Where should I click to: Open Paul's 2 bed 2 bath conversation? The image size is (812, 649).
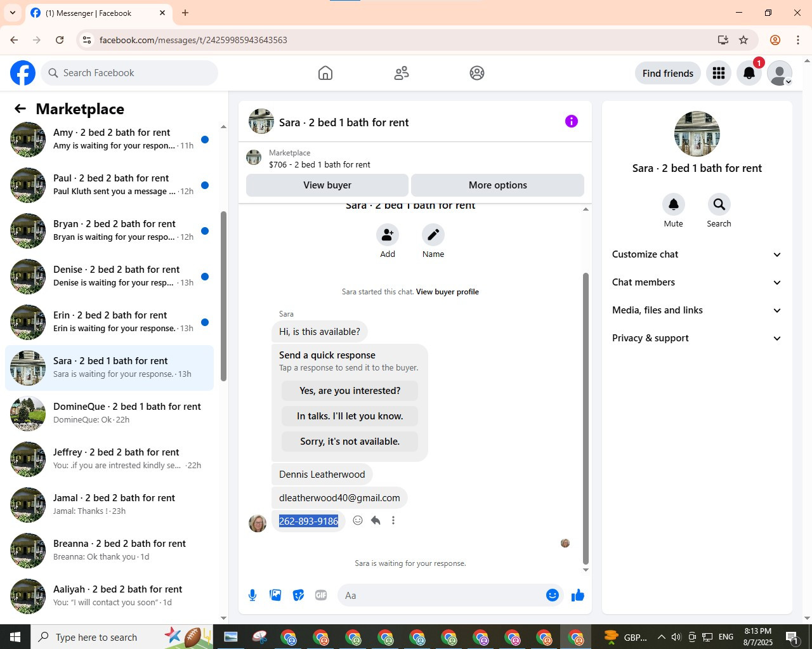(110, 185)
